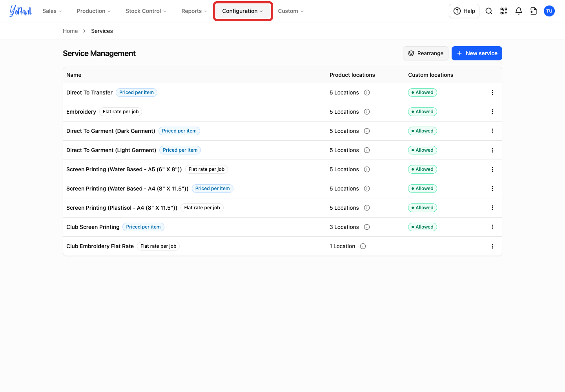Expand the Sales dropdown menu
Screen dimensions: 565x392
(52, 11)
